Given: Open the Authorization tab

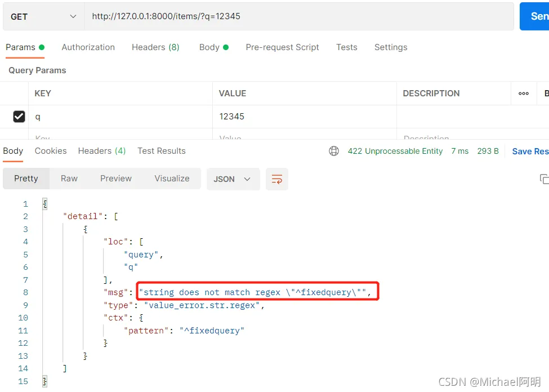Looking at the screenshot, I should [88, 47].
